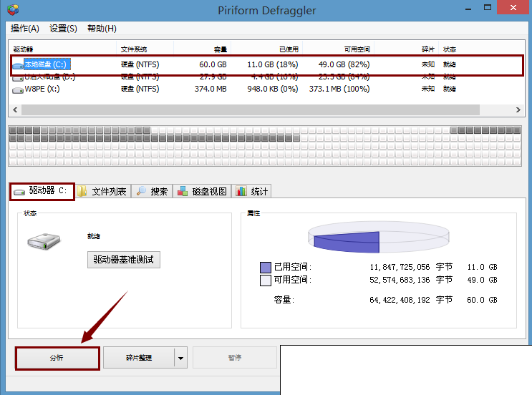Click the drive list right scroll arrow

point(518,110)
